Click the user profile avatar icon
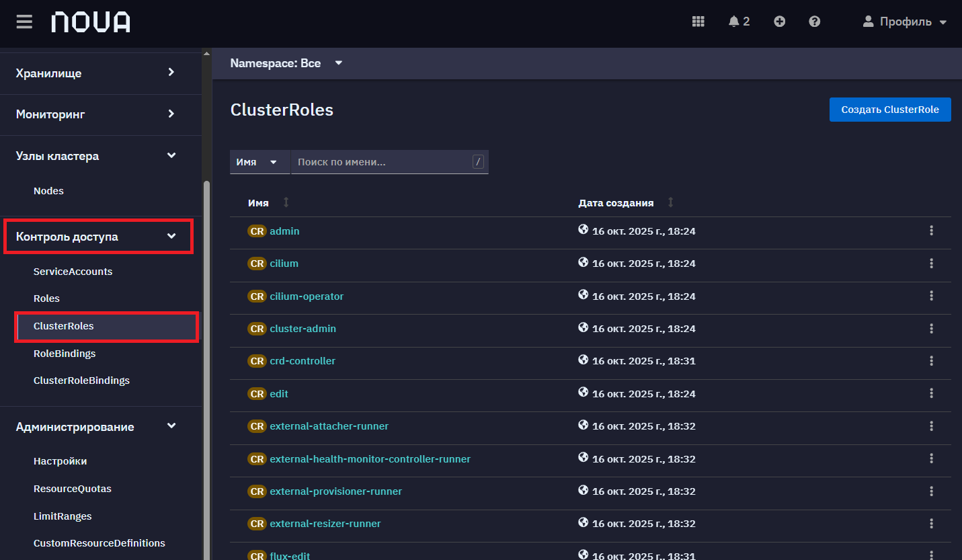 point(869,22)
